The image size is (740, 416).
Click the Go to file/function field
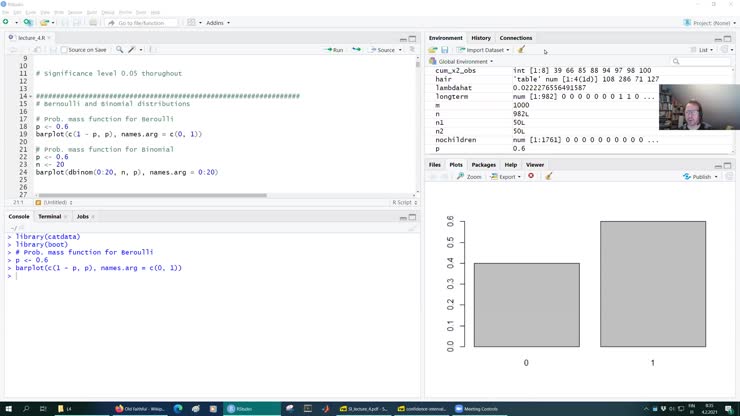(x=142, y=23)
